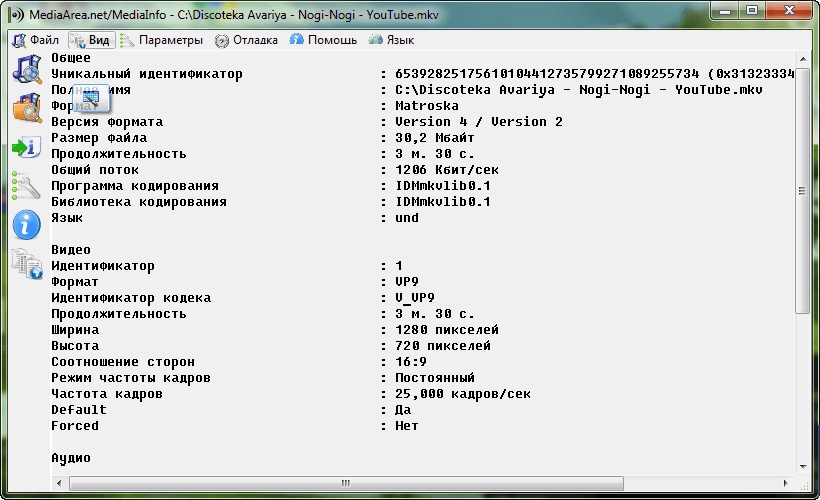Click the open media file sidebar icon
This screenshot has height=500, width=820.
pyautogui.click(x=27, y=69)
